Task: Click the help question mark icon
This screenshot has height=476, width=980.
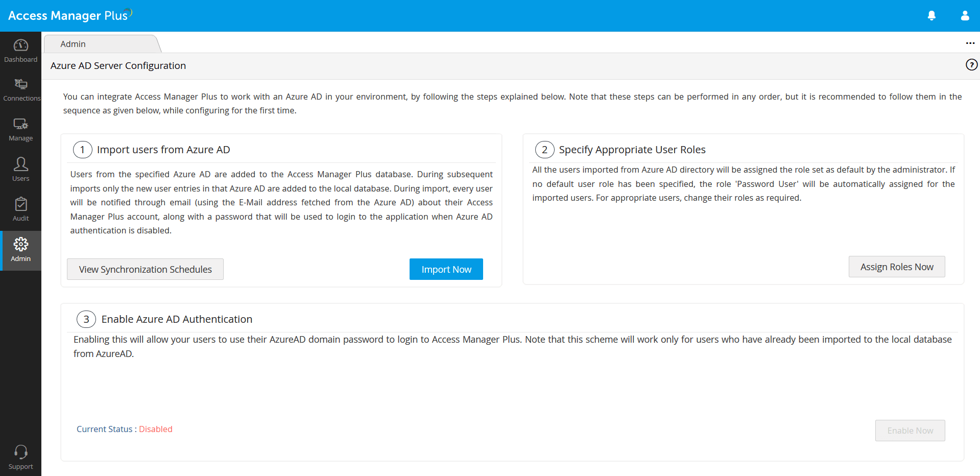Action: click(971, 65)
